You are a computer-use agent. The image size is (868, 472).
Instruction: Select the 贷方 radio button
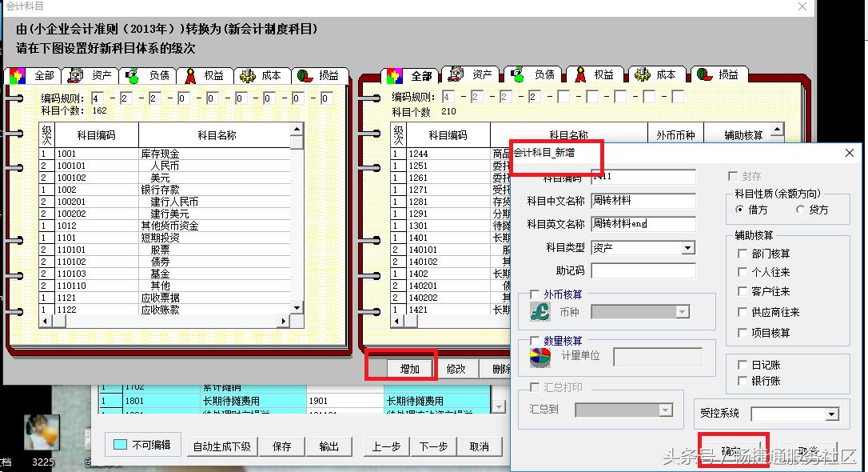pyautogui.click(x=802, y=210)
